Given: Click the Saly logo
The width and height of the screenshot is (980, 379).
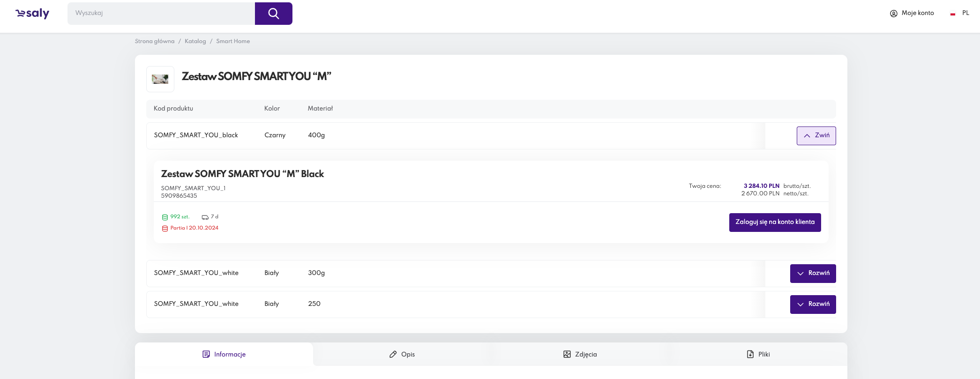Looking at the screenshot, I should click(32, 14).
